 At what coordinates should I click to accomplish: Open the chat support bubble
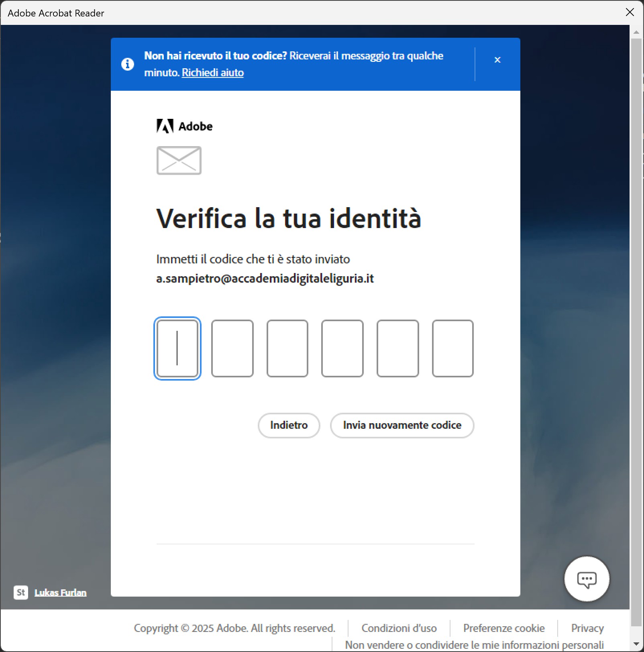pos(587,579)
